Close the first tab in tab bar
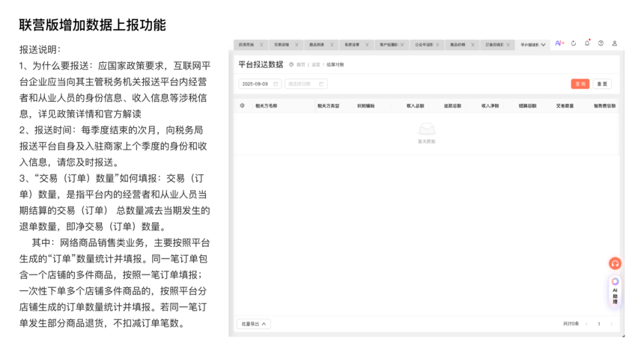The image size is (644, 362). tap(261, 45)
